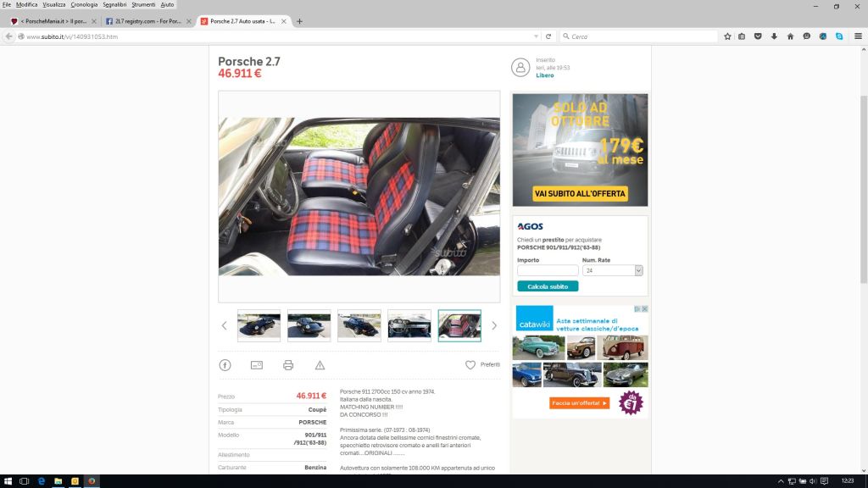Click VAI SUBITO ALL'OFFERTA ad button
Image resolution: width=868 pixels, height=488 pixels.
(x=580, y=194)
